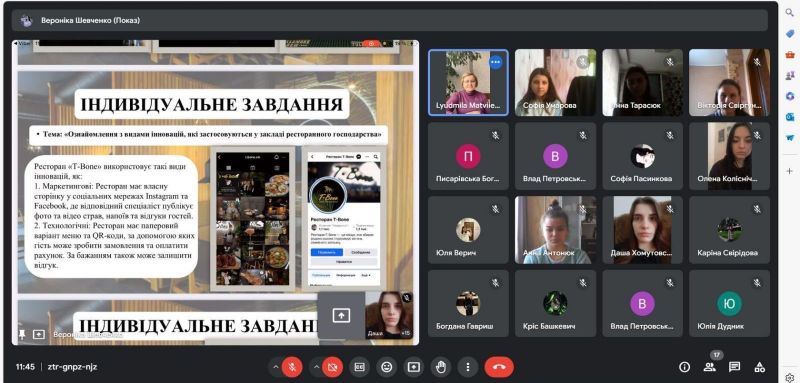This screenshot has height=383, width=800.
Task: Open more options three-dot menu
Action: (x=467, y=367)
